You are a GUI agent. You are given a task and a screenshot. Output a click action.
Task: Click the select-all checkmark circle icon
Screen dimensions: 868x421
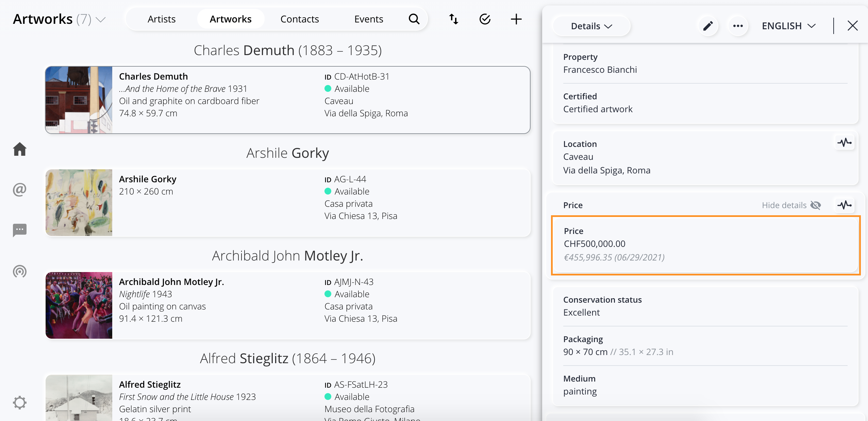pos(485,19)
